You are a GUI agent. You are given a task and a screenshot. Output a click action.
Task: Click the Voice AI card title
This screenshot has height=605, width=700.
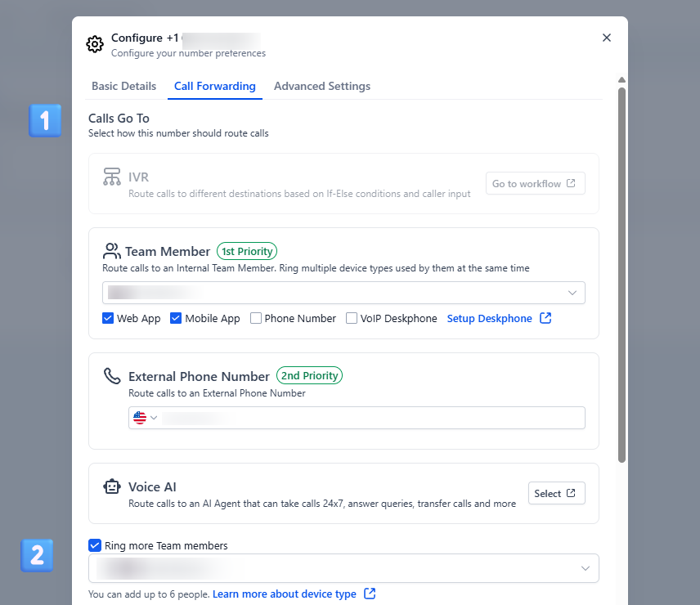point(152,486)
